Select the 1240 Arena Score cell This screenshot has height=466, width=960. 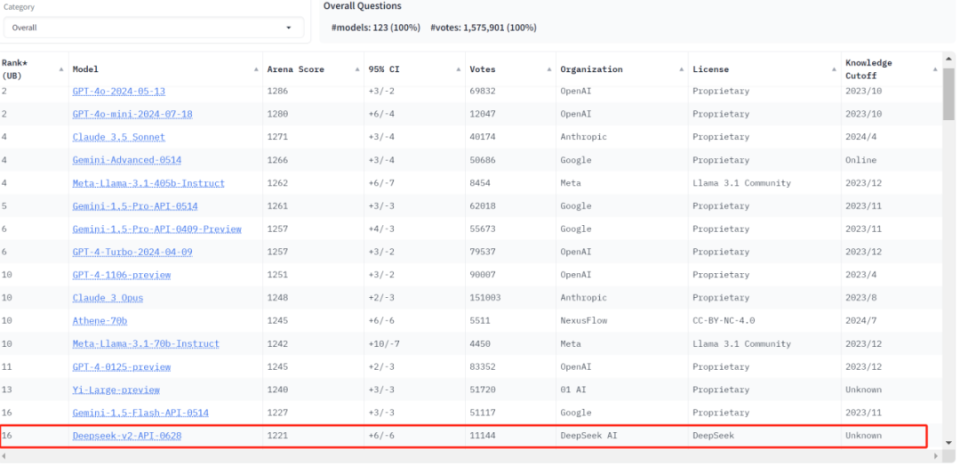point(277,389)
